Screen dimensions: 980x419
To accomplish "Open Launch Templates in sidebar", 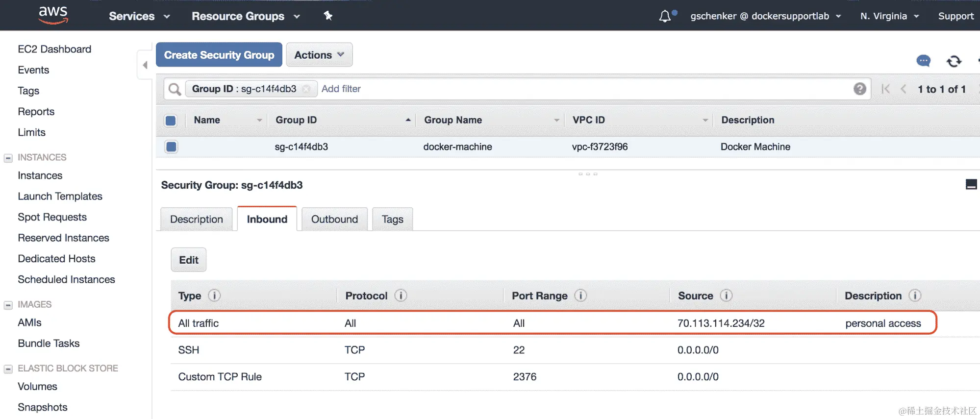I will (x=60, y=196).
